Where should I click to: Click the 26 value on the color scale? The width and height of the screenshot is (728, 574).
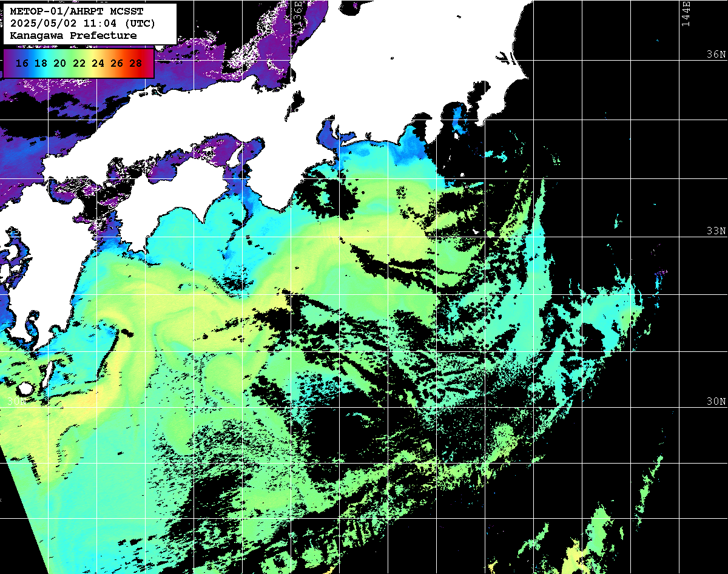click(x=117, y=63)
